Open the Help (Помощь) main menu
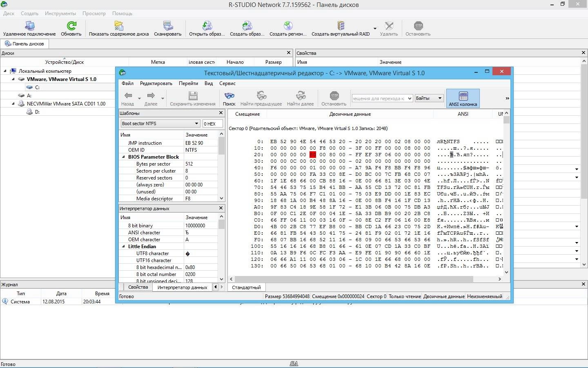Image resolution: width=588 pixels, height=368 pixels. 122,13
